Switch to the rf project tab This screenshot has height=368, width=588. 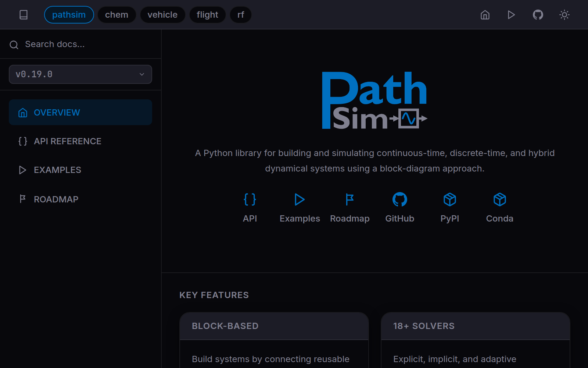tap(241, 15)
